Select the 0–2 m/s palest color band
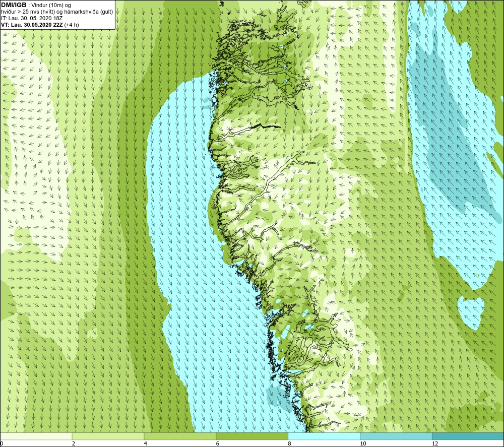 coord(36,436)
